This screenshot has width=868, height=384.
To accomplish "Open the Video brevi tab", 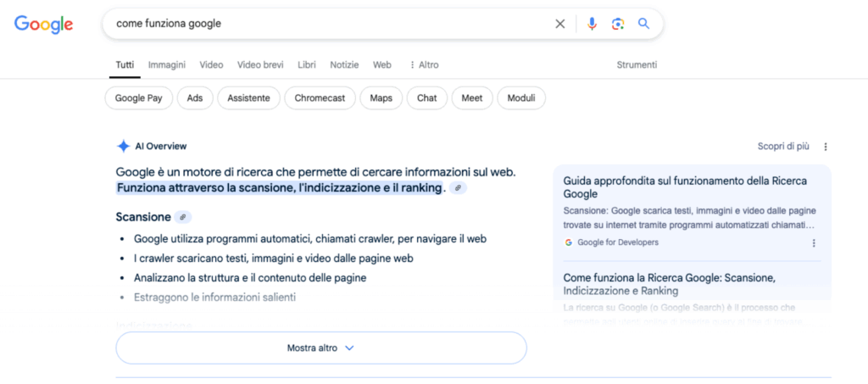I will pyautogui.click(x=260, y=64).
